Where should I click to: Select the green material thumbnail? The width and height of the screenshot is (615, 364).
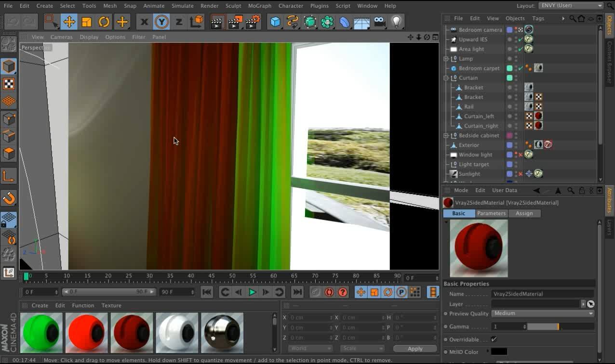(41, 333)
